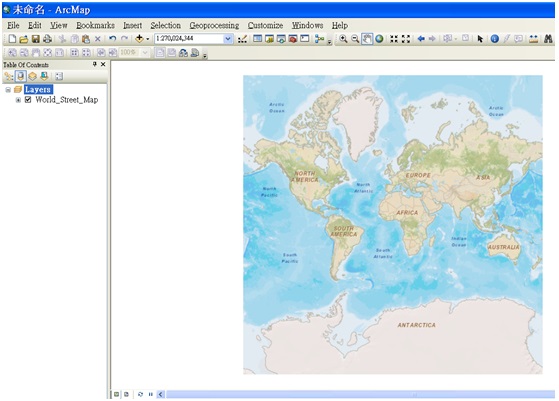Open the File menu

13,25
